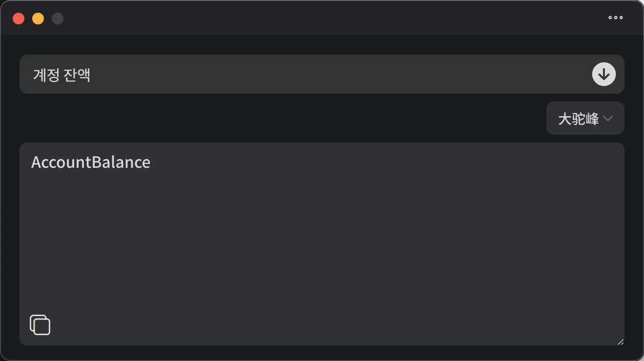Screen dimensions: 644x361
Task: Select the copy-to-clipboard icon under AccountBalance
Action: click(40, 325)
